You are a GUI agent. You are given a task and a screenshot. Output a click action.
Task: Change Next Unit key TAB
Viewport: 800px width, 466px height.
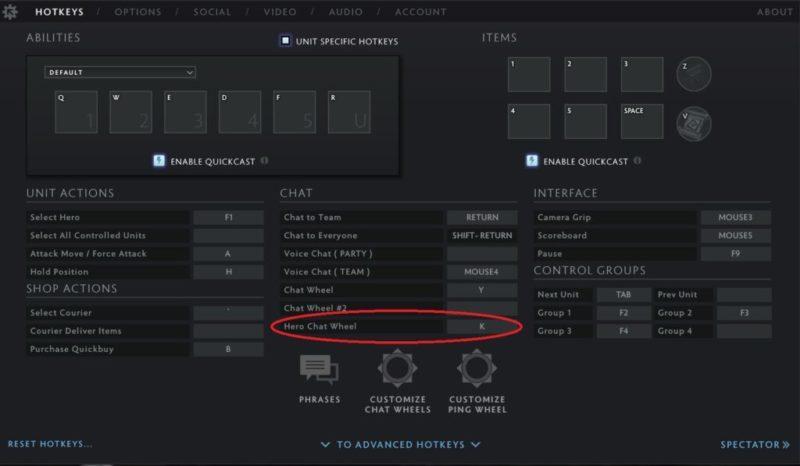623,295
